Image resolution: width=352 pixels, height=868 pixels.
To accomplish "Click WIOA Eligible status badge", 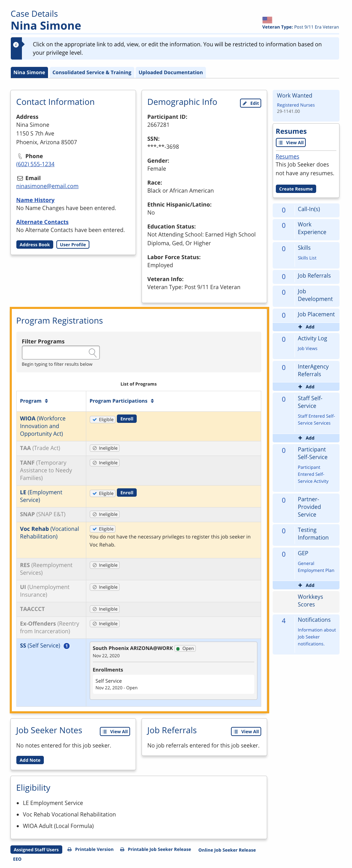I will pyautogui.click(x=103, y=419).
